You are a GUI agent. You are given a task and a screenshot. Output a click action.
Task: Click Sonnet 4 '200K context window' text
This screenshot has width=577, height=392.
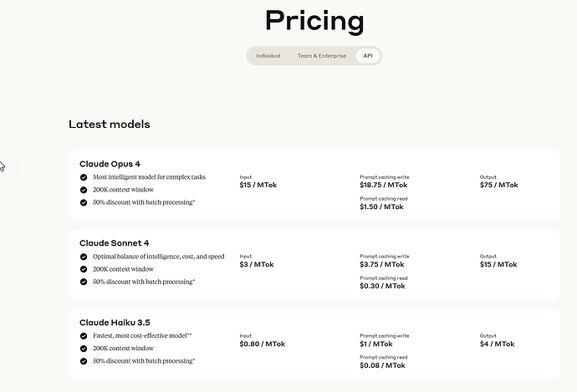(x=123, y=269)
